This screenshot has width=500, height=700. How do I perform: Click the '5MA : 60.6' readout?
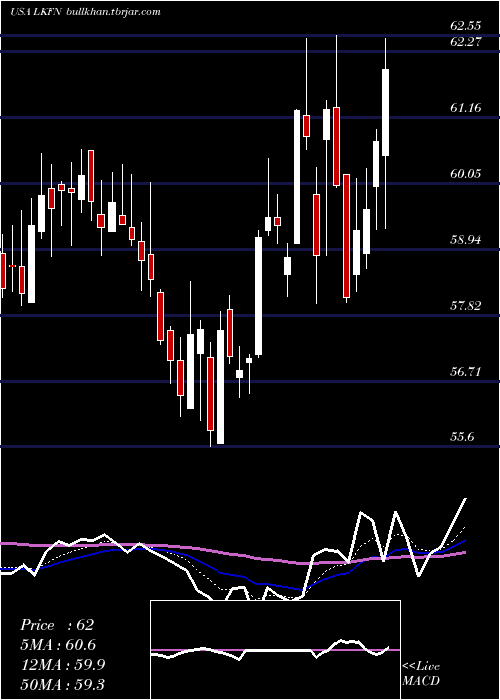[58, 645]
